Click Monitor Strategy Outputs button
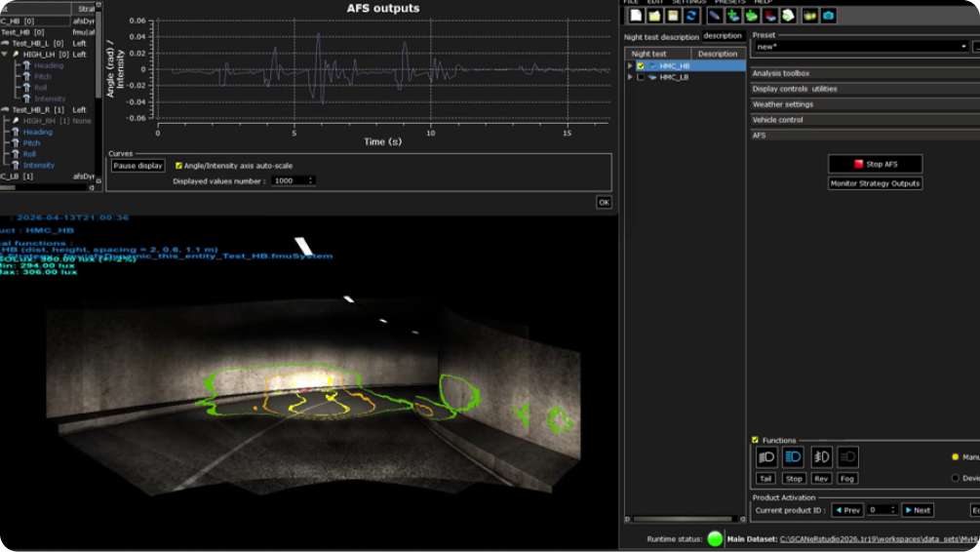 click(x=875, y=183)
